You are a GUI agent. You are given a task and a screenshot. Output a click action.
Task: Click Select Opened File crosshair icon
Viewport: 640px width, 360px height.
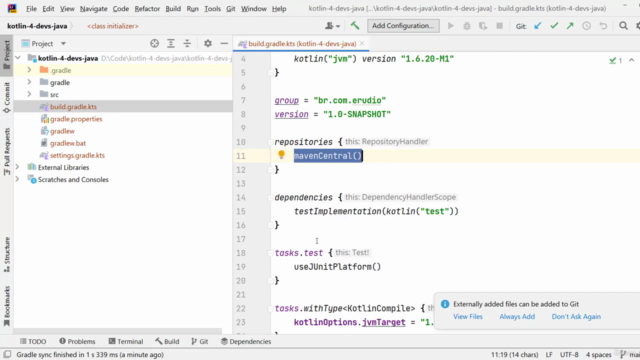(154, 43)
